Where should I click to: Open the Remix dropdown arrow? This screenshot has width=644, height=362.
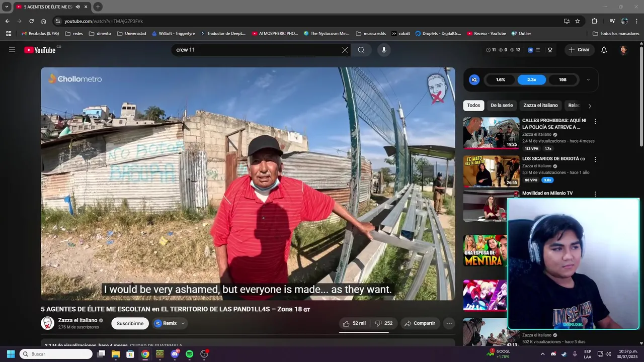click(183, 323)
